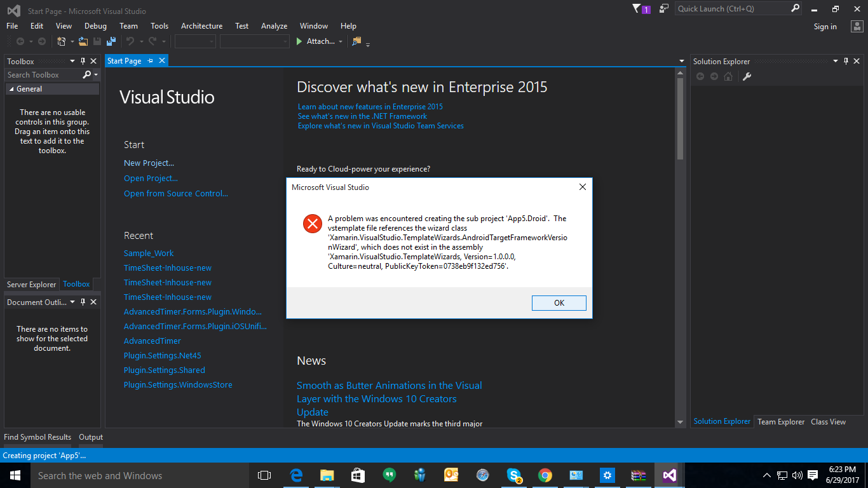Open the Toolbox search options dropdown
This screenshot has height=488, width=868.
click(x=96, y=75)
